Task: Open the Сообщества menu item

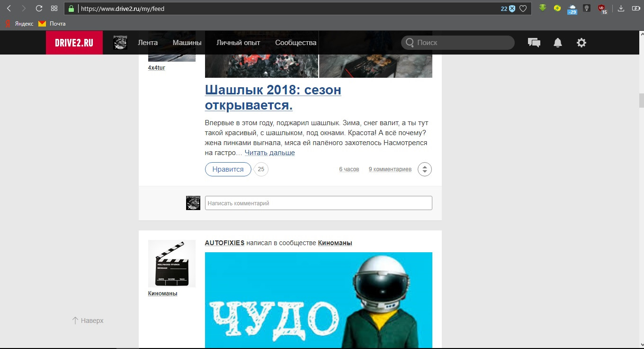Action: tap(295, 43)
